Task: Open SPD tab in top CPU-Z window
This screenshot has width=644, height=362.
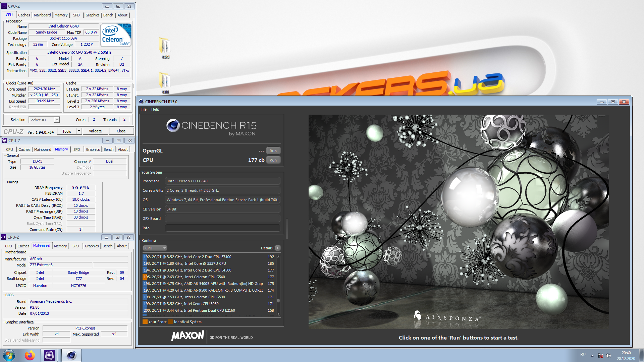Action: tap(76, 15)
